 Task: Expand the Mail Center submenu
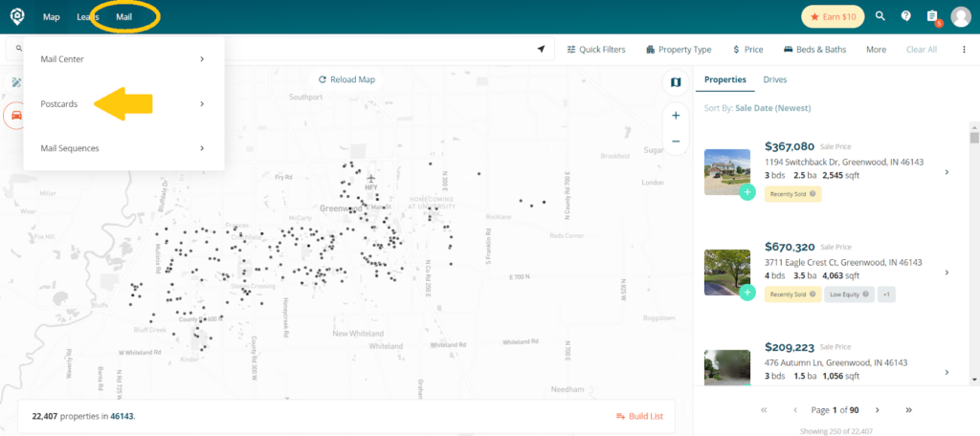(x=123, y=59)
